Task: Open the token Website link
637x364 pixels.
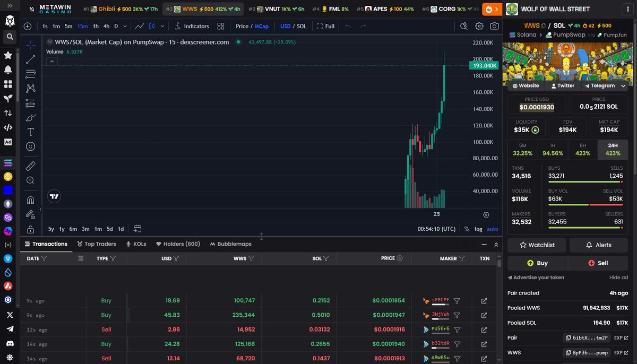Action: click(x=525, y=85)
